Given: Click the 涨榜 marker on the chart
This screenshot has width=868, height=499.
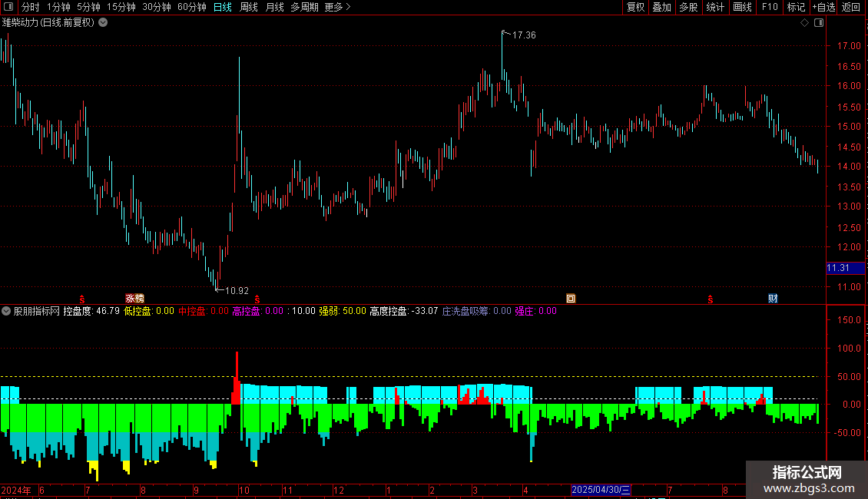Looking at the screenshot, I should click(x=134, y=298).
